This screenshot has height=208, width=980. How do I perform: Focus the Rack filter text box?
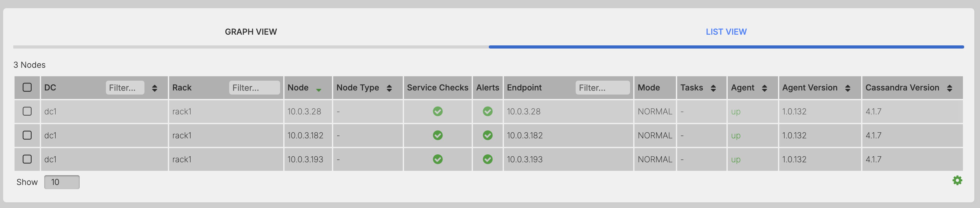(x=254, y=88)
